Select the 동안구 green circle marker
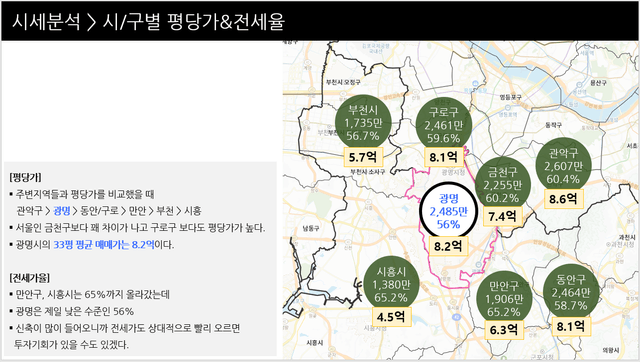 [571, 292]
